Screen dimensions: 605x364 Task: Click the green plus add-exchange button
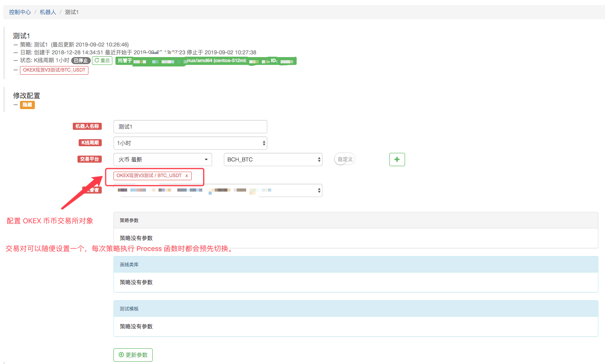(397, 160)
